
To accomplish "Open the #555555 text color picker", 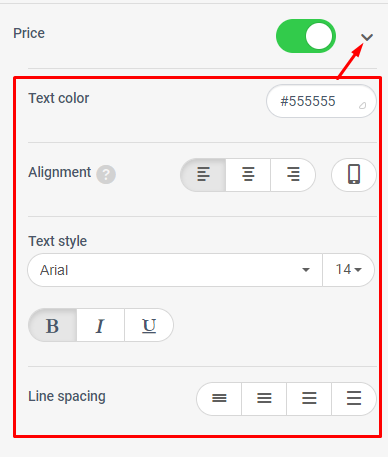I will click(x=321, y=101).
